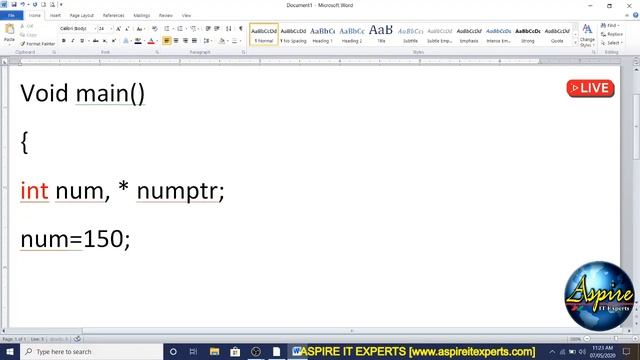Insert subscript with the x₂ icon
640x360 pixels.
point(105,41)
